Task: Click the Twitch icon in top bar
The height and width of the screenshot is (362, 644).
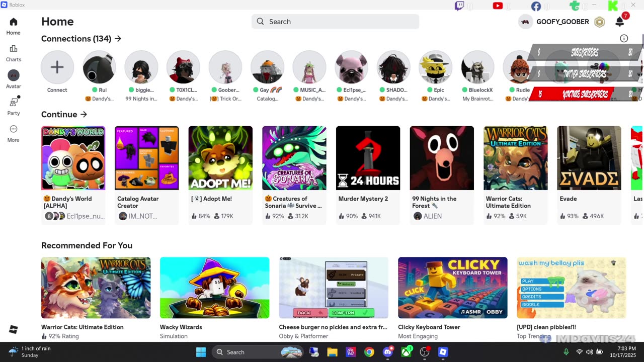Action: coord(459,6)
